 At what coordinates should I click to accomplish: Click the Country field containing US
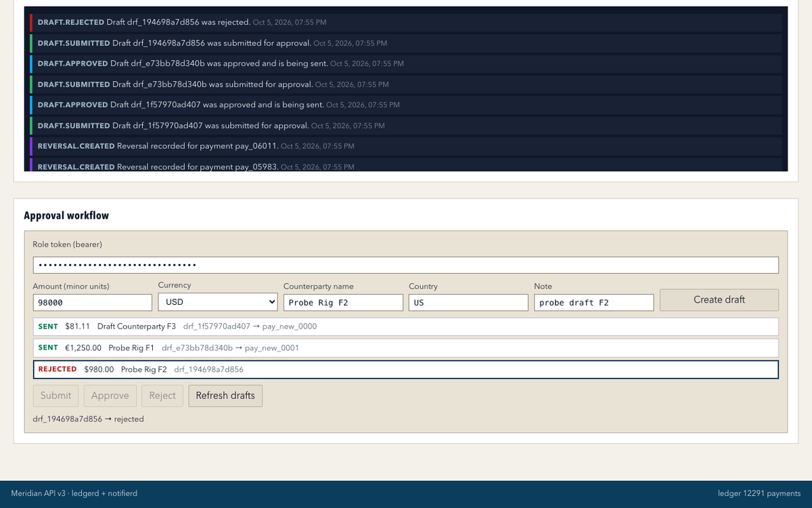468,302
